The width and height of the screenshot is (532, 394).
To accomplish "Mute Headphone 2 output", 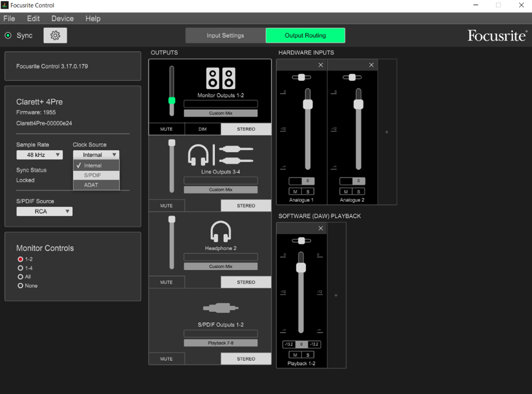I will tap(167, 282).
